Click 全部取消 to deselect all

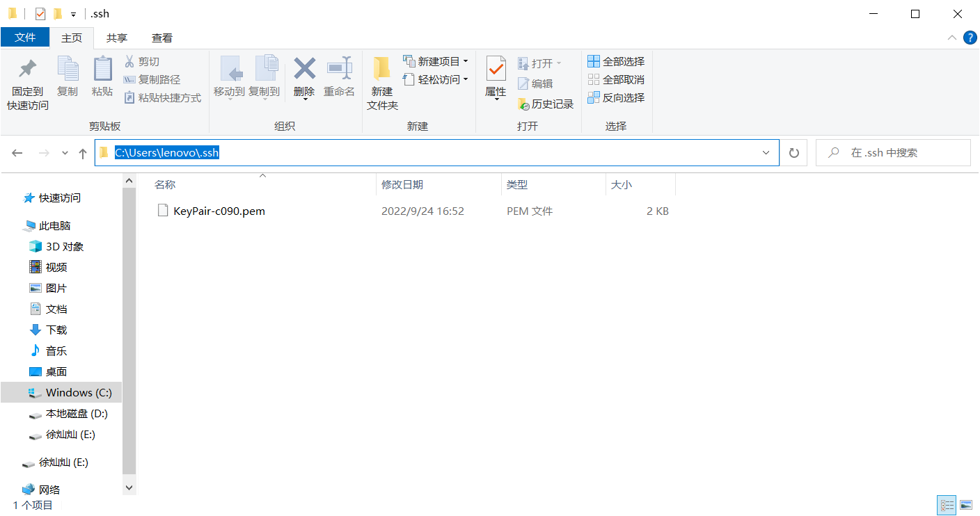616,79
